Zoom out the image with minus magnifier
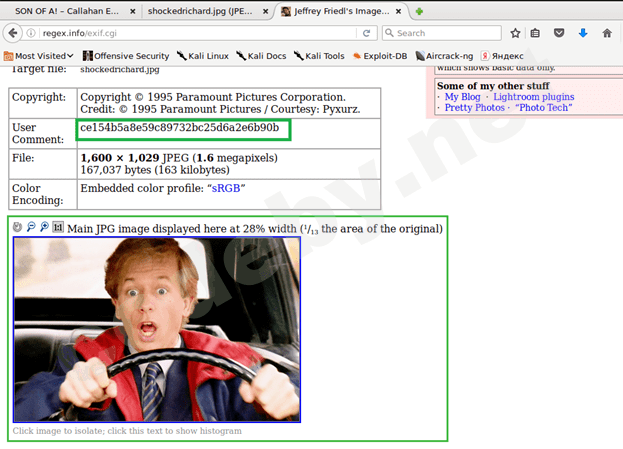623x449 pixels. tap(31, 226)
